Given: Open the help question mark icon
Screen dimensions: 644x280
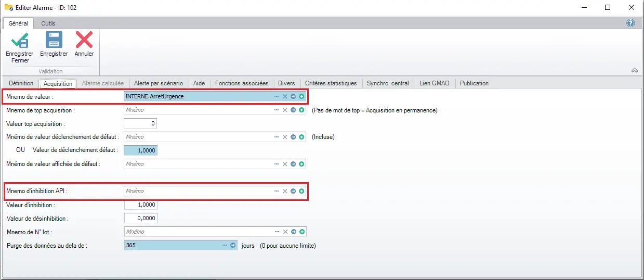Looking at the screenshot, I should point(630,23).
